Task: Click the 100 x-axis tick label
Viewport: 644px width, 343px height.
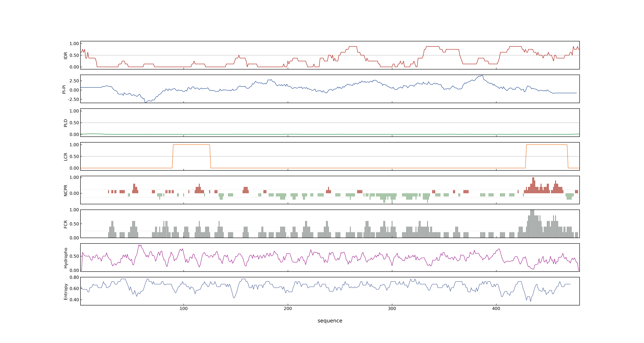Action: [x=184, y=309]
